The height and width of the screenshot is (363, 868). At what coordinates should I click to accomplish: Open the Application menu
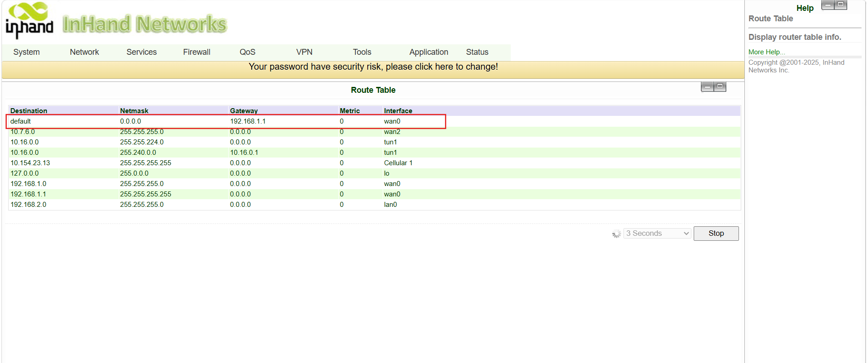[x=429, y=52]
